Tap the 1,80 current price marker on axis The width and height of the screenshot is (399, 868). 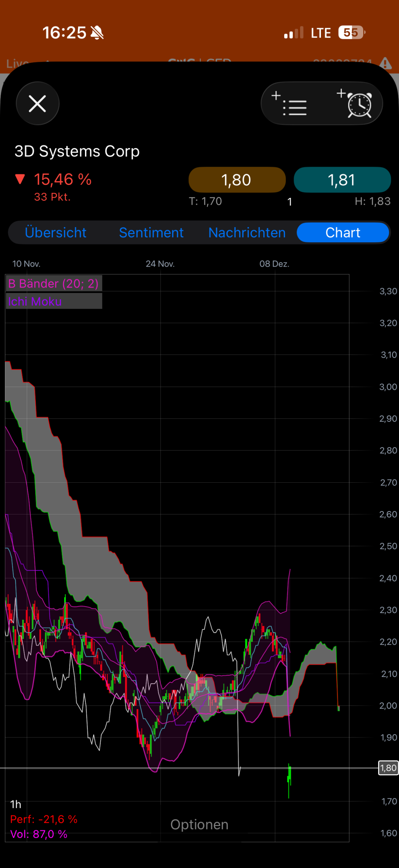(x=388, y=768)
